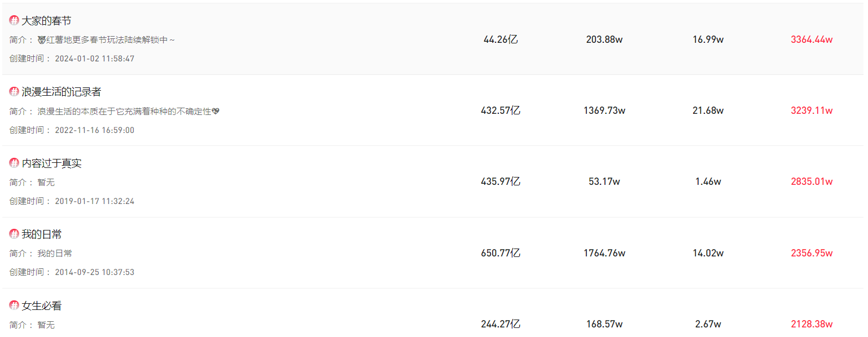
Task: Click the hashtag icon beside 女生必看
Action: coord(14,305)
